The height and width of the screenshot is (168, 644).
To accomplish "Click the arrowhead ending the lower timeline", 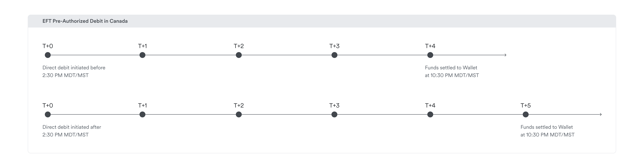I will (x=601, y=114).
